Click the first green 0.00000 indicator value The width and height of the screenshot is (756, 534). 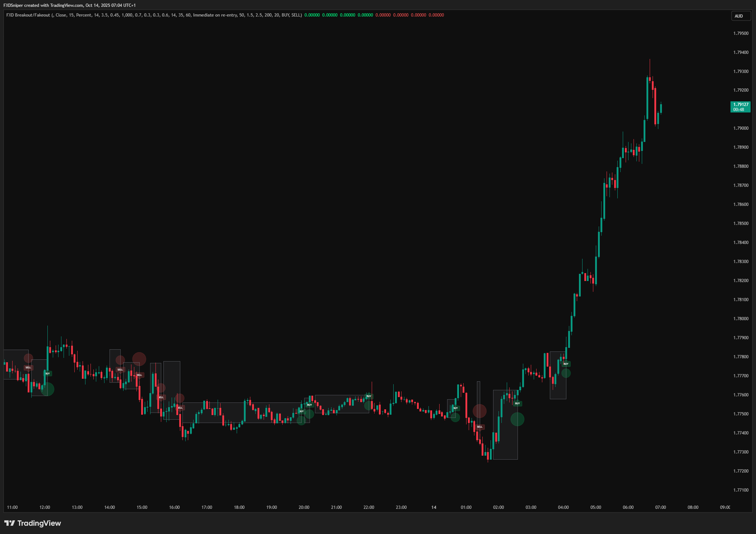[x=312, y=15]
